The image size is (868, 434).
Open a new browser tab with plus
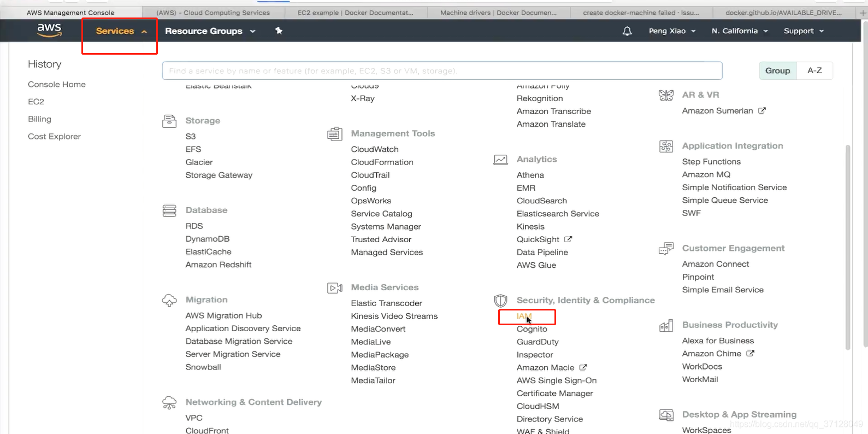pyautogui.click(x=863, y=13)
